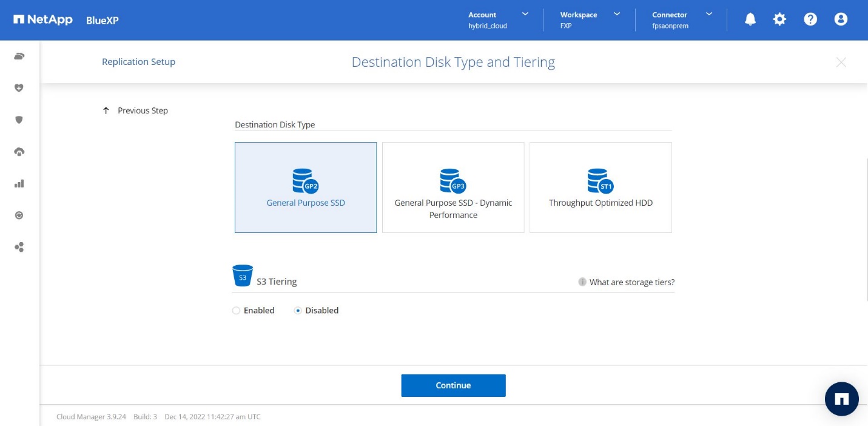
Task: Enable S3 Tiering radio button
Action: [237, 311]
